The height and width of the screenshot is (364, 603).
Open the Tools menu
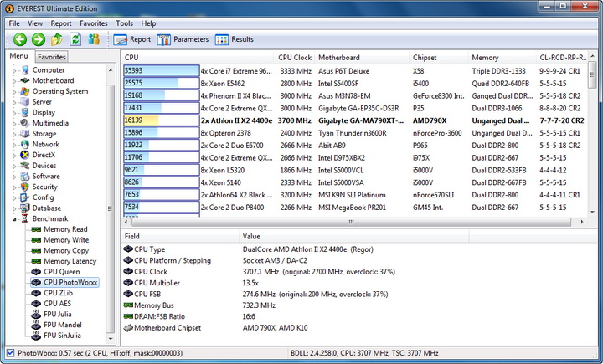124,23
